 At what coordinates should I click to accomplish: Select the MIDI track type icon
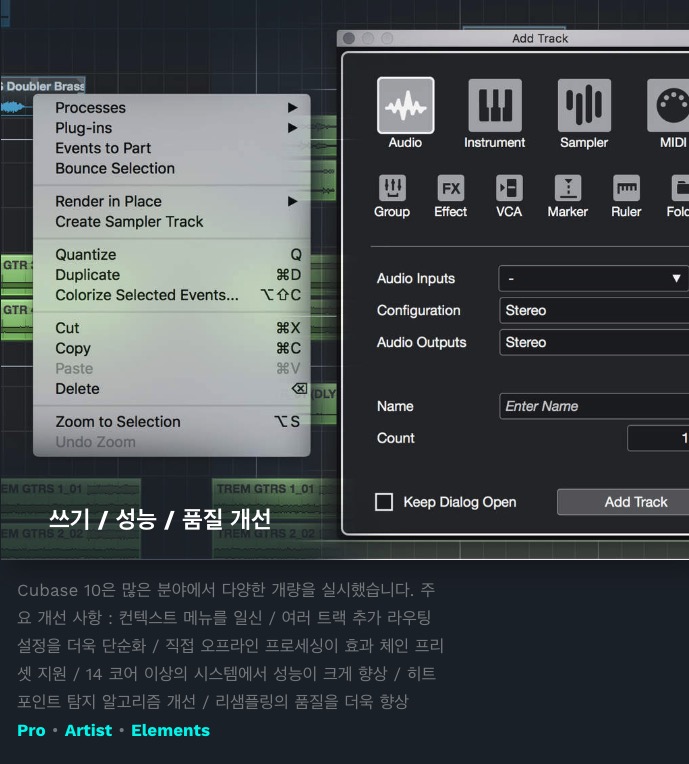[x=669, y=105]
